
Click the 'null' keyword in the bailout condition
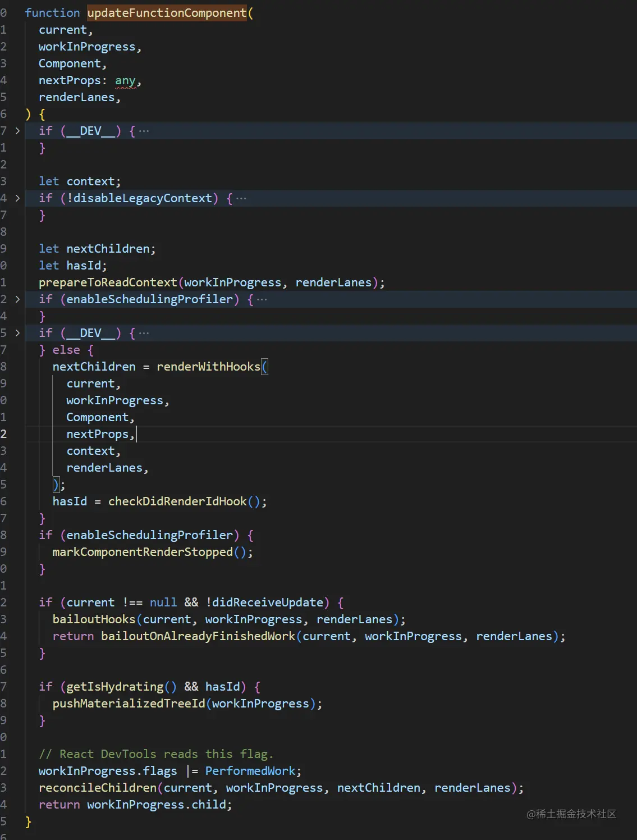(x=163, y=602)
